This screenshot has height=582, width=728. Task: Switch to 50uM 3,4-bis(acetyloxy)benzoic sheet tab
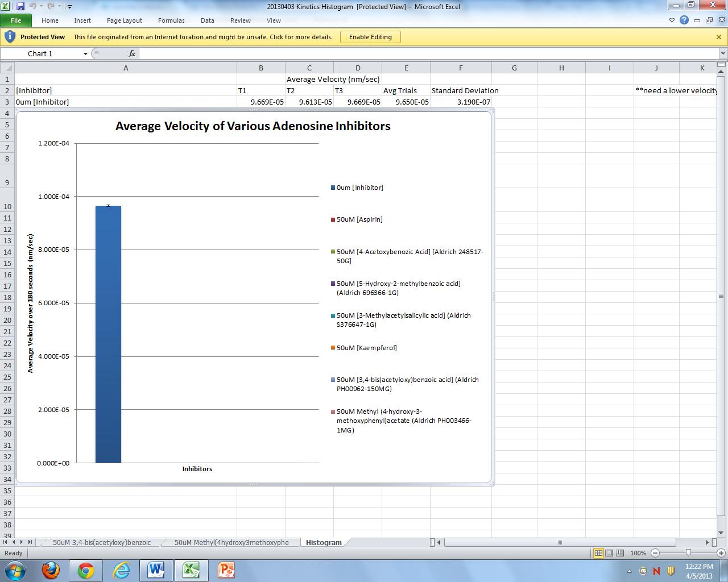click(102, 542)
